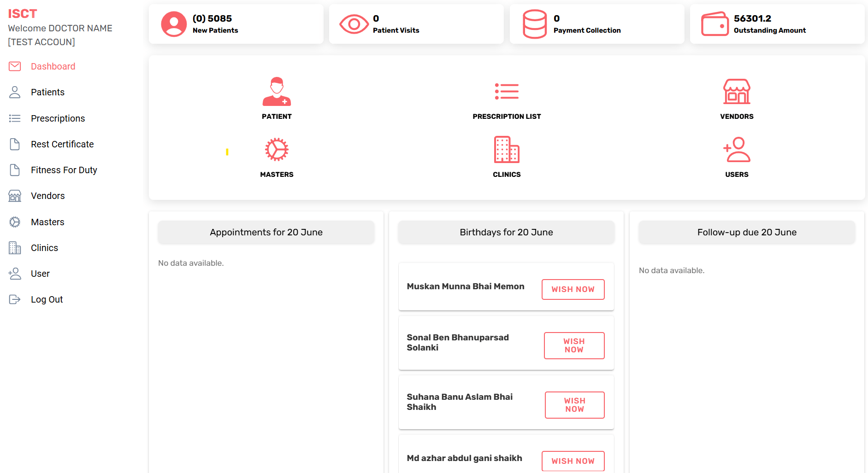The height and width of the screenshot is (473, 868).
Task: Go to Dashboard in the sidebar
Action: tap(53, 66)
